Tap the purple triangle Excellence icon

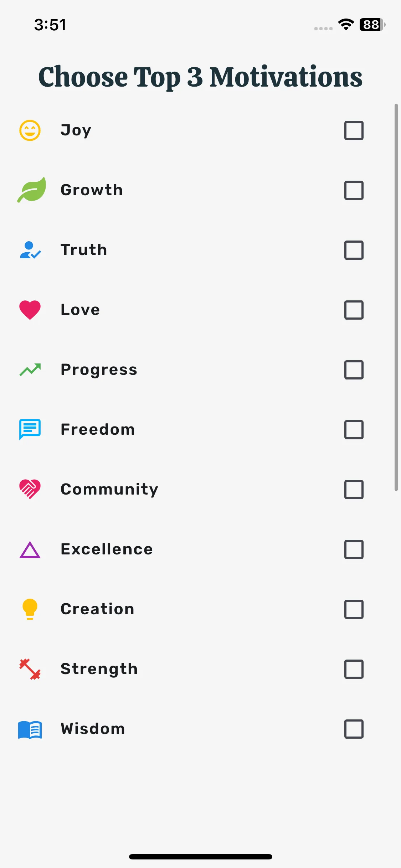coord(30,549)
